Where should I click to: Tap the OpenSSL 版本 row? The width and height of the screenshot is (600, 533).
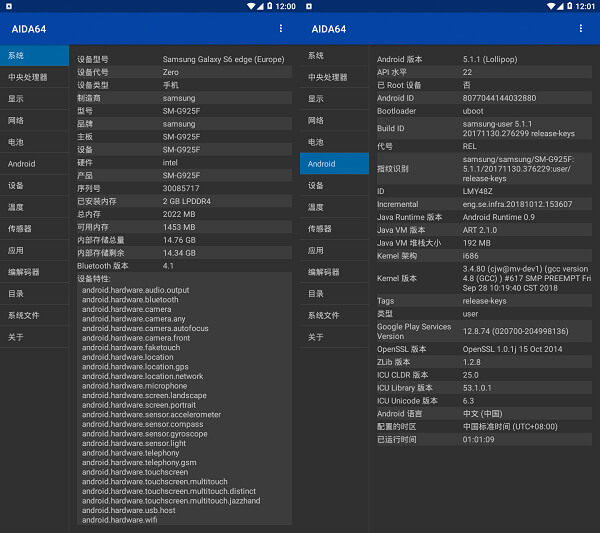coord(484,349)
